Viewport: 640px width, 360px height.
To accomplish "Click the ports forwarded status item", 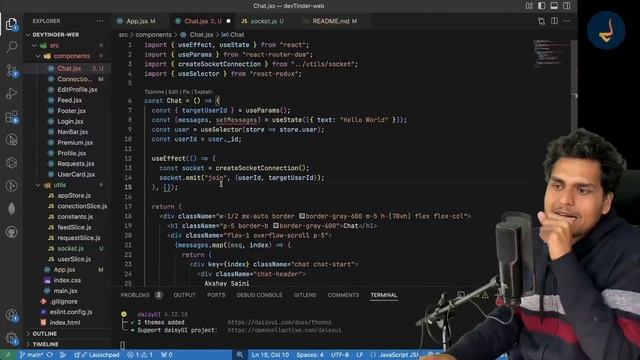I will (x=167, y=355).
